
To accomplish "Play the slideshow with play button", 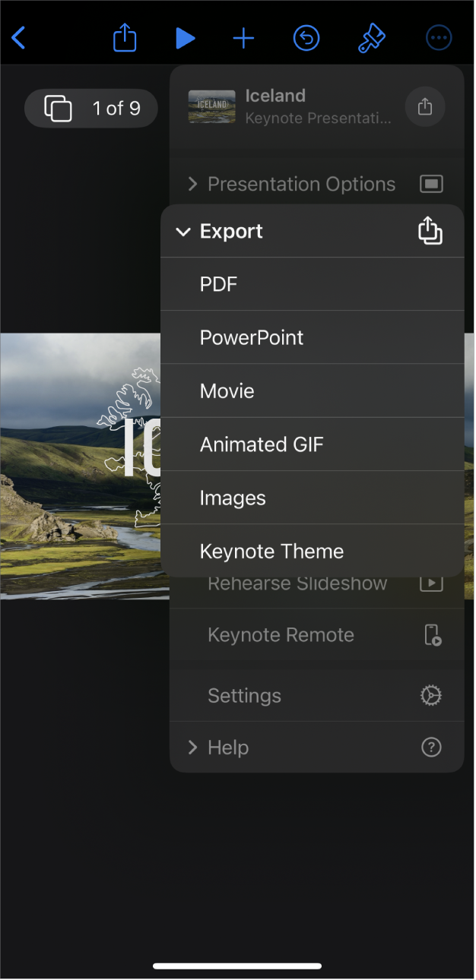I will pos(185,38).
